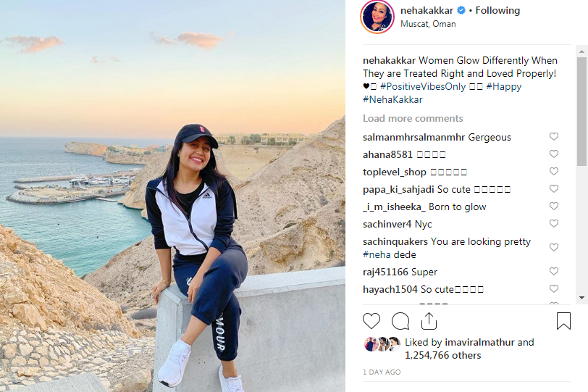Open Muscat, Oman location page
Screen dimensions: 588x392
tap(428, 24)
